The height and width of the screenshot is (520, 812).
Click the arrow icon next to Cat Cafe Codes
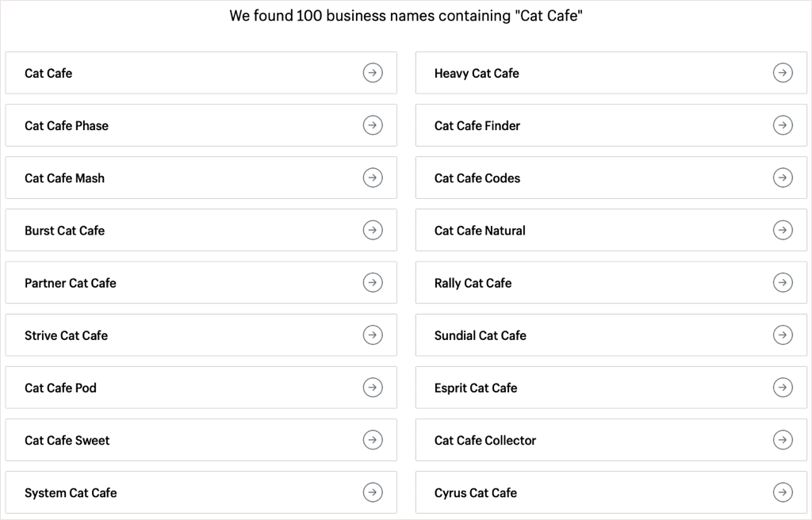point(783,178)
